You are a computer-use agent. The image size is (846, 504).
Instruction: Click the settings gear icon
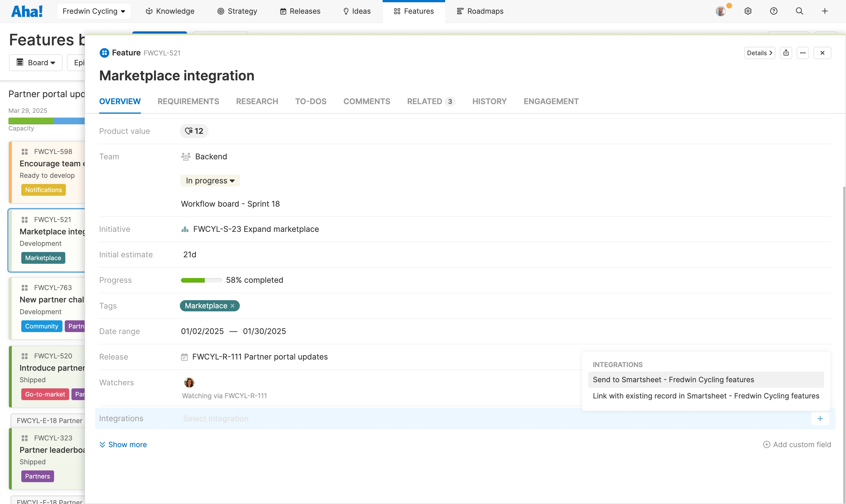click(748, 11)
